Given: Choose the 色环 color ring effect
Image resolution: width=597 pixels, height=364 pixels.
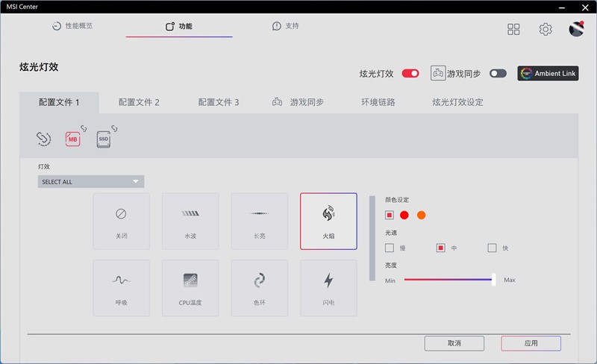Looking at the screenshot, I should tap(259, 288).
